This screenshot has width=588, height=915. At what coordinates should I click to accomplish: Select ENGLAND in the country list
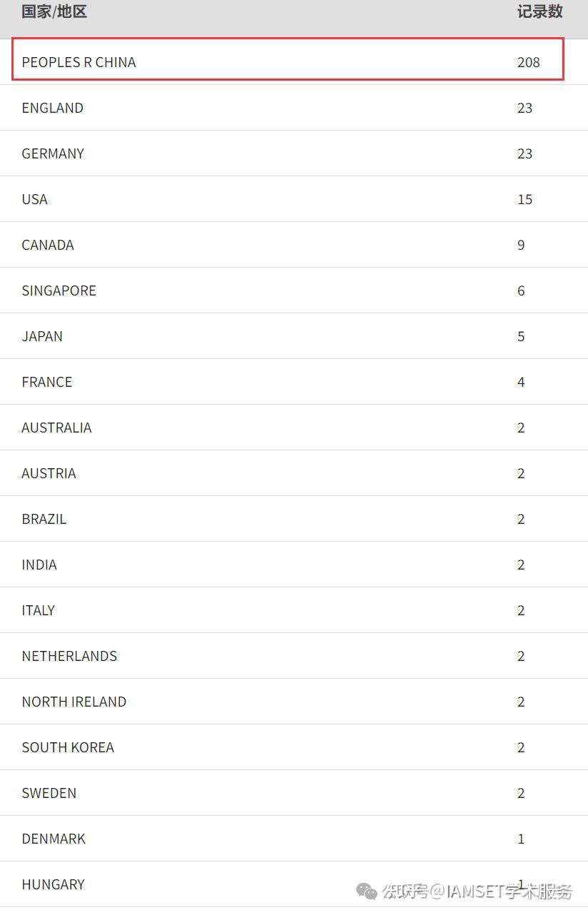click(x=52, y=108)
